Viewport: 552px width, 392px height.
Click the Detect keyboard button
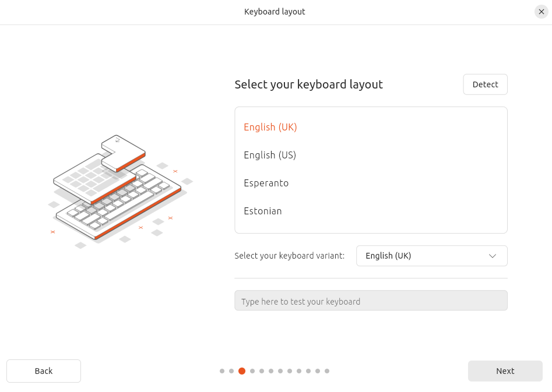point(485,84)
